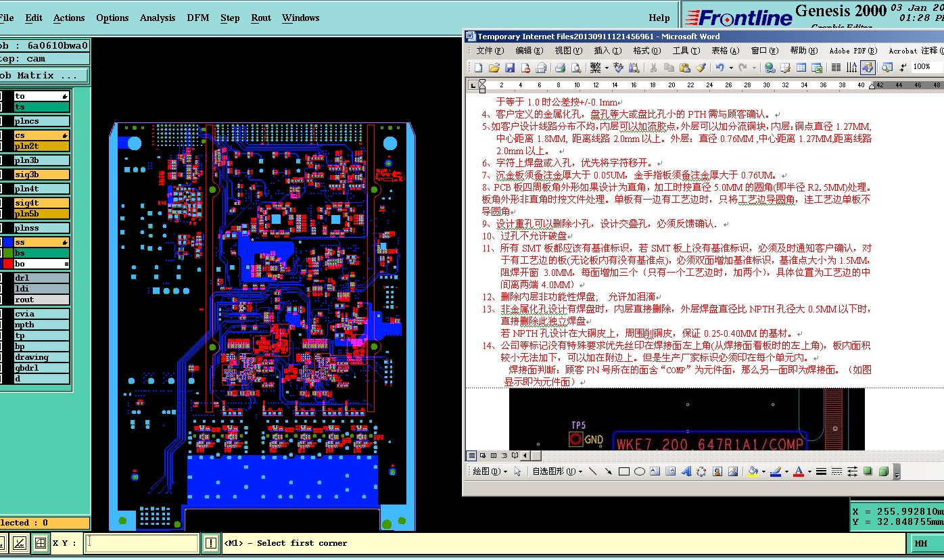Open Print Preview in Word
This screenshot has height=560, width=944.
[x=576, y=67]
